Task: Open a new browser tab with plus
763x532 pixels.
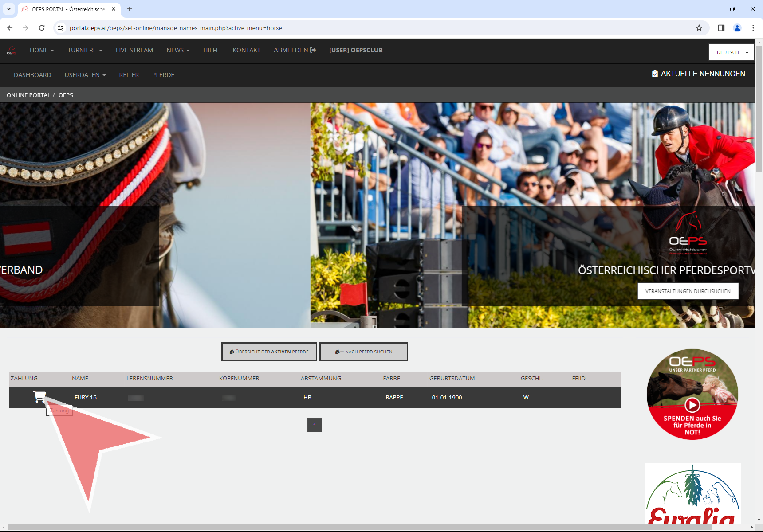Action: [x=130, y=9]
